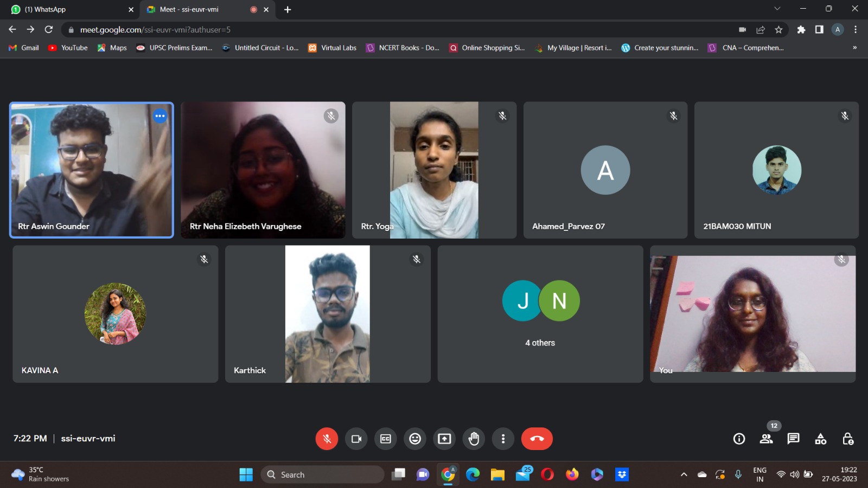Open host controls lock icon
This screenshot has height=488, width=868.
coord(848,439)
